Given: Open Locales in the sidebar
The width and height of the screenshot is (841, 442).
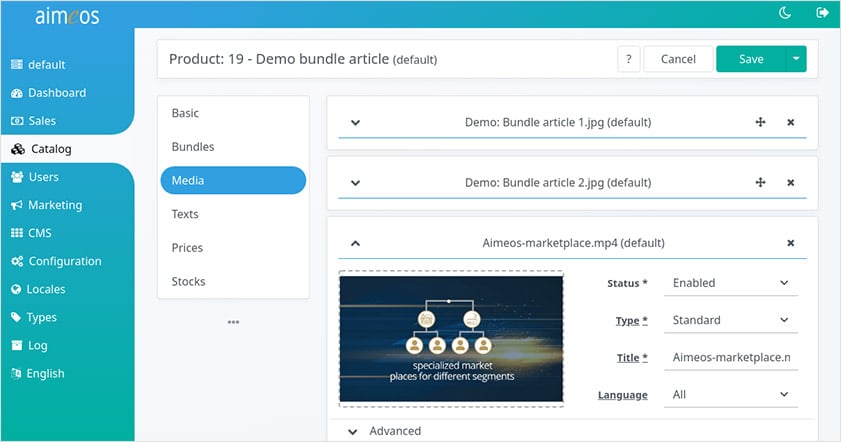Looking at the screenshot, I should click(38, 289).
